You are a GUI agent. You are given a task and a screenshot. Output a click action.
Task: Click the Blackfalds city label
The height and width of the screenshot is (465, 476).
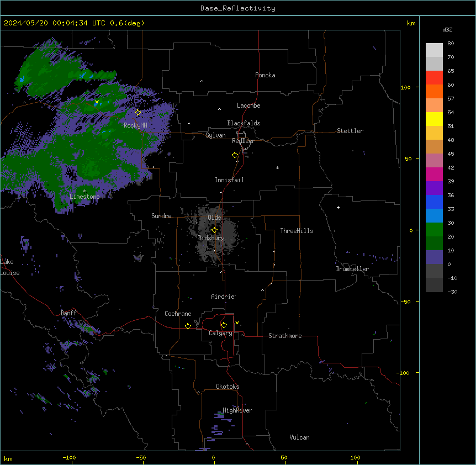(x=244, y=123)
